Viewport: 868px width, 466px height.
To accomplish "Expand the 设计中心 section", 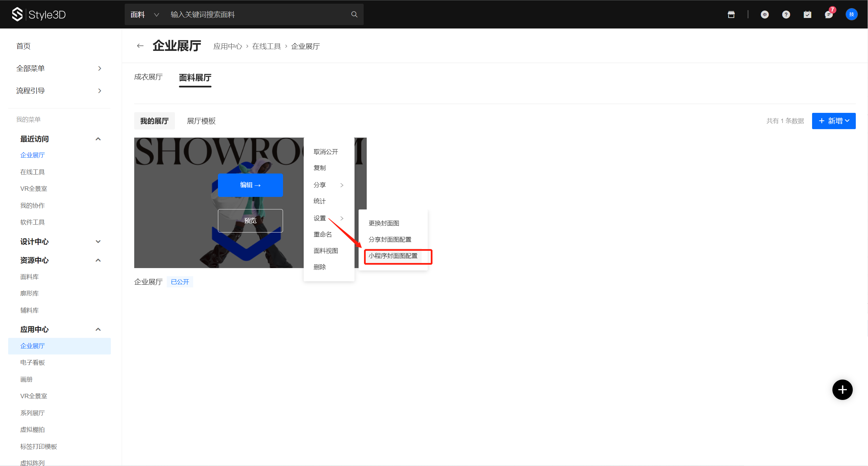I will tap(98, 242).
